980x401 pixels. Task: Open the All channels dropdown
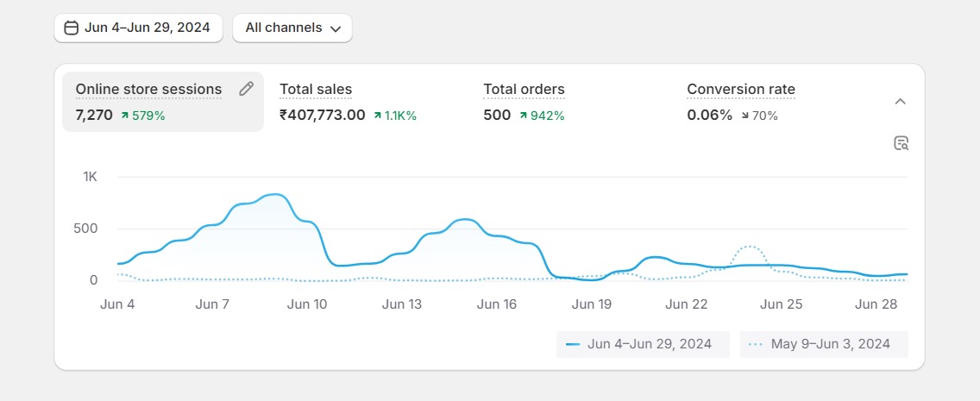pos(292,28)
